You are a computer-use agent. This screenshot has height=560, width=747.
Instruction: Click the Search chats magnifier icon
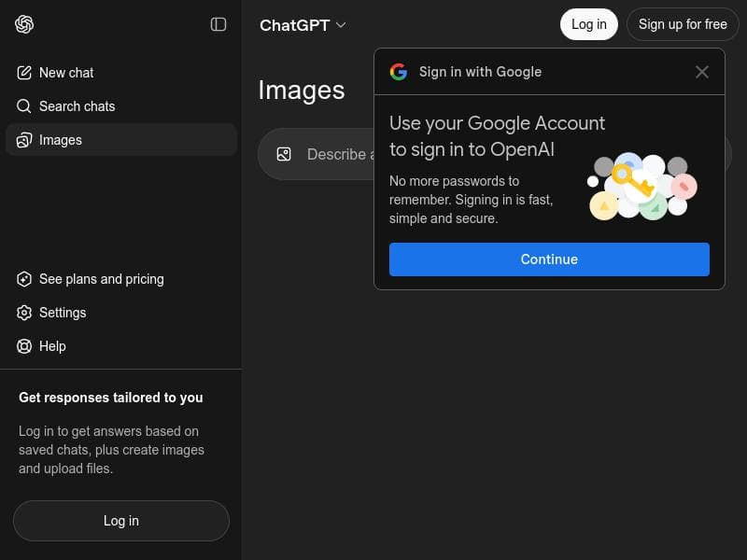tap(24, 106)
